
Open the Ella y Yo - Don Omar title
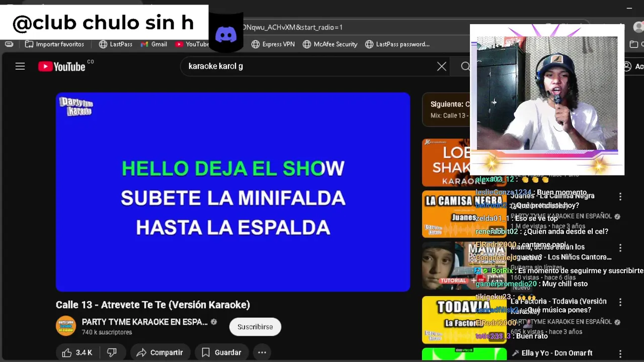point(556,353)
